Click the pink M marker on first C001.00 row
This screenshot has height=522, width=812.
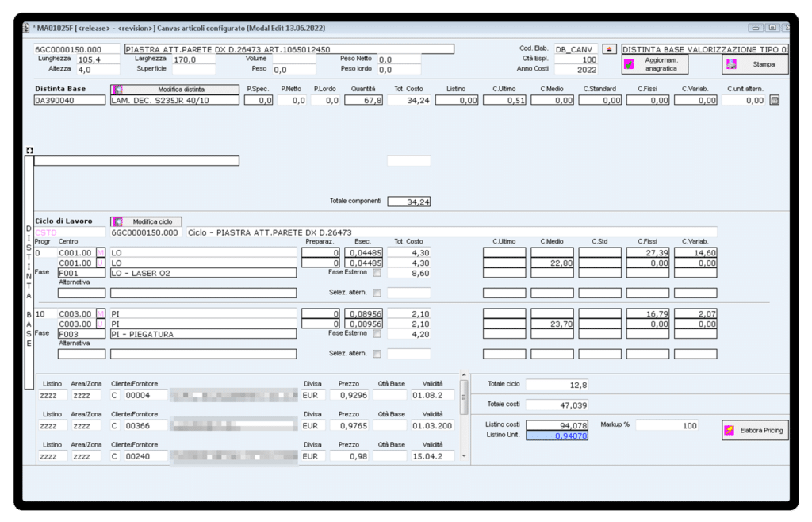(x=100, y=252)
